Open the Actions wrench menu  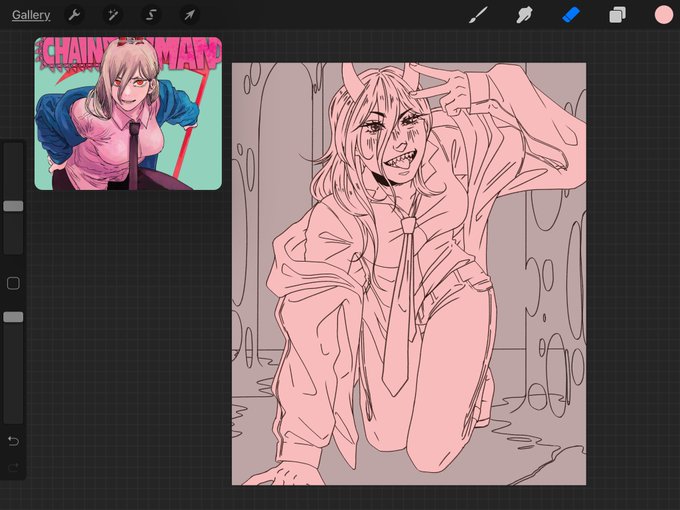click(74, 15)
